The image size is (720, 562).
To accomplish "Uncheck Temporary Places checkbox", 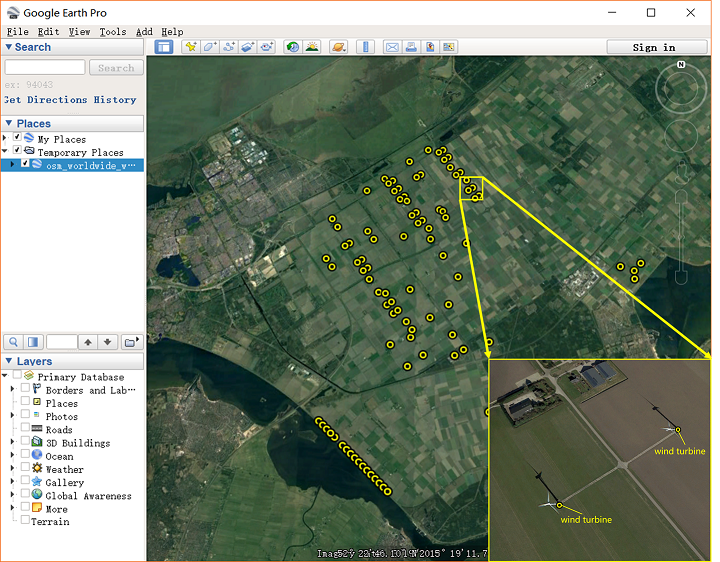I will click(x=17, y=150).
